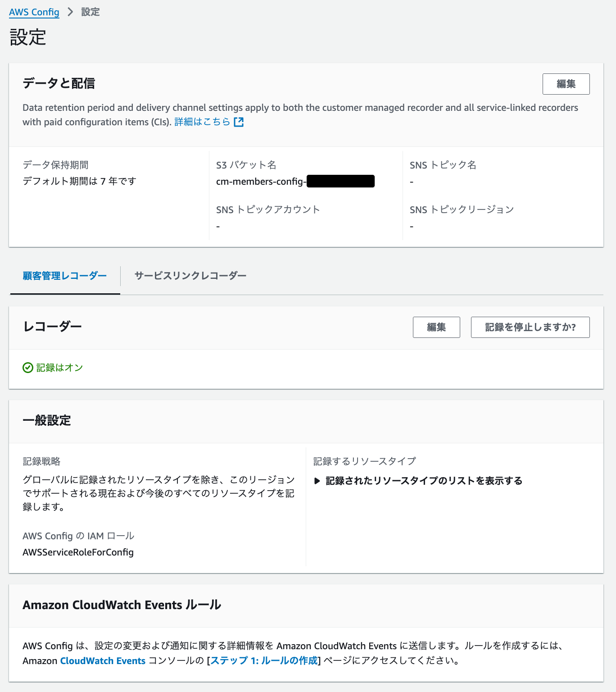Screen dimensions: 616x692
Task: Open the ステップ 1: ルールの作成 link
Action: pyautogui.click(x=262, y=660)
